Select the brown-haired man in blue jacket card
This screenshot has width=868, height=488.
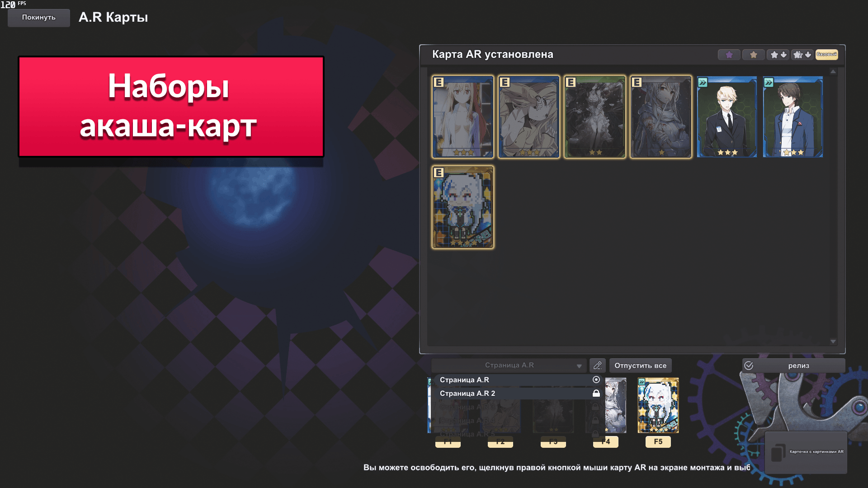[793, 117]
